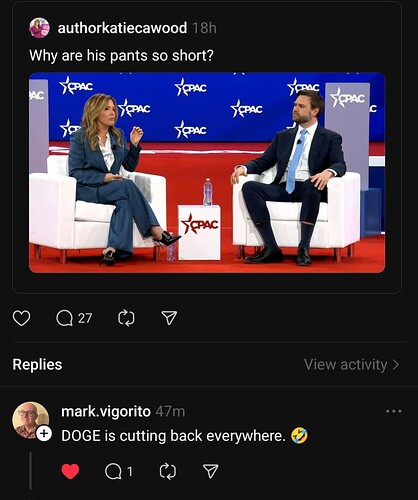Unlike mark.vigorito's reply with red heart
This screenshot has height=500, width=418.
tap(70, 471)
